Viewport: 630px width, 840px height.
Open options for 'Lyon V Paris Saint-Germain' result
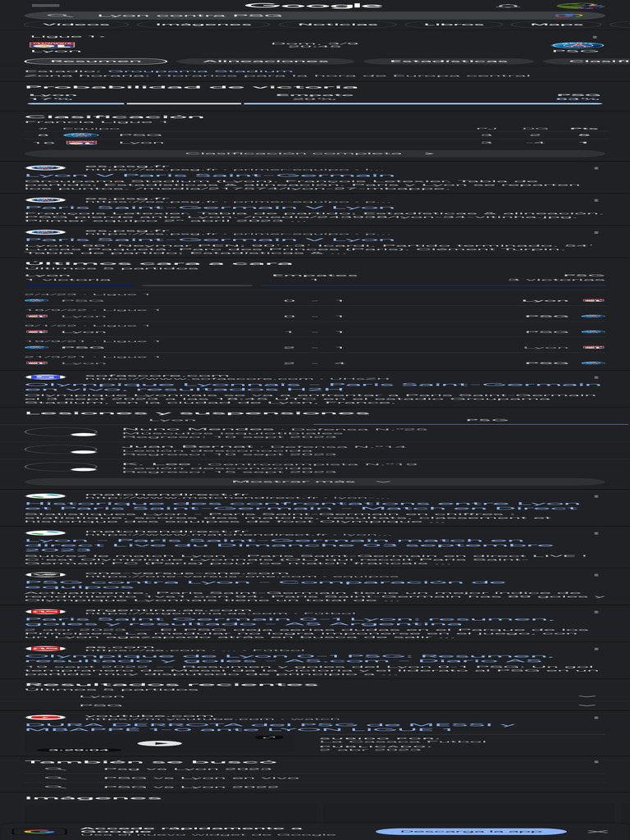(x=596, y=168)
